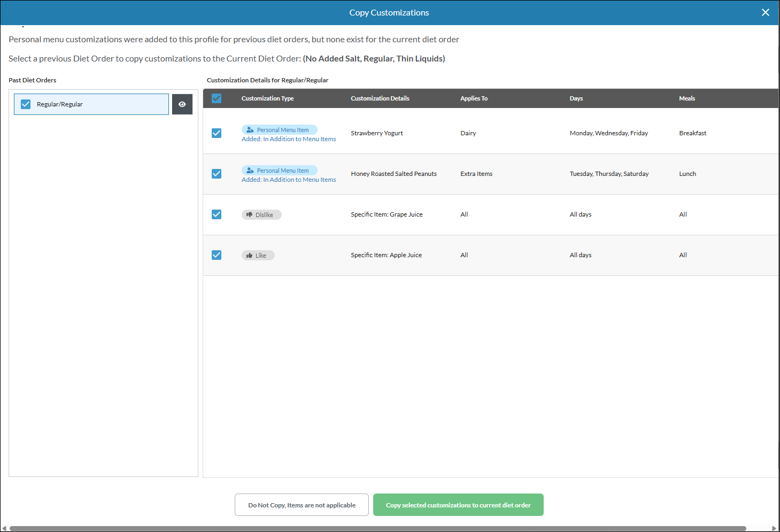Close the Copy Customizations dialog
This screenshot has width=780, height=532.
[x=766, y=12]
